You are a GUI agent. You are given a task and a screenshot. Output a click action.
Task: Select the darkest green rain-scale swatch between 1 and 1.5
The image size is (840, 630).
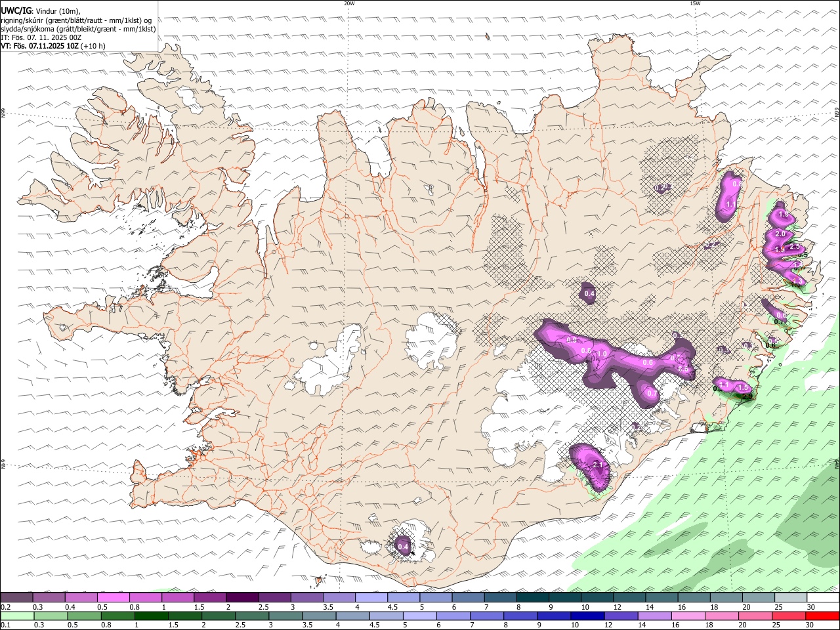pos(152,616)
